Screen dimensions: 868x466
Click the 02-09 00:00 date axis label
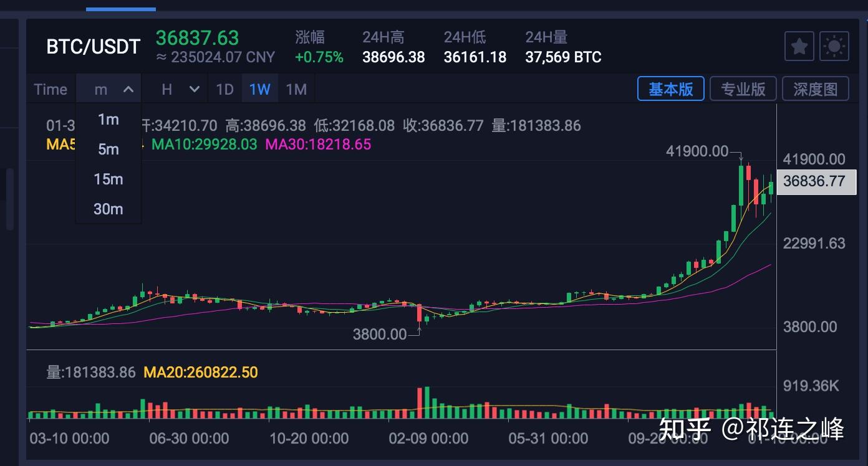point(428,439)
